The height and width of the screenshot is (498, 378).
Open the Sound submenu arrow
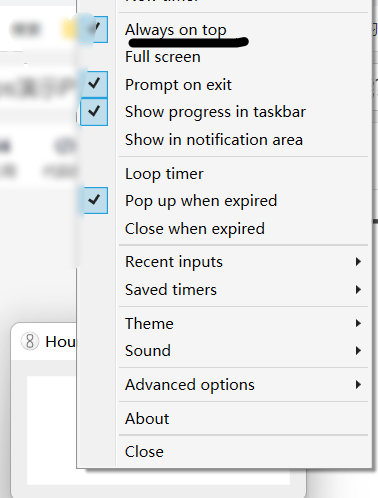click(x=358, y=351)
